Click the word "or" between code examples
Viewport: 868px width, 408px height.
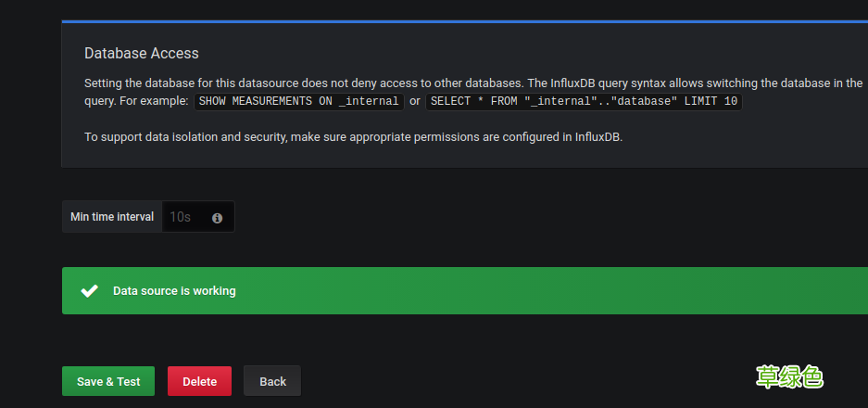click(x=415, y=101)
